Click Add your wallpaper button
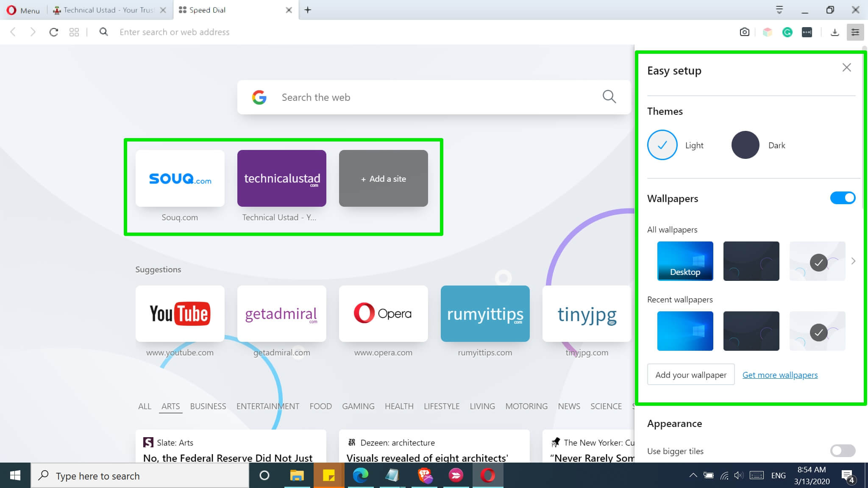 [691, 374]
